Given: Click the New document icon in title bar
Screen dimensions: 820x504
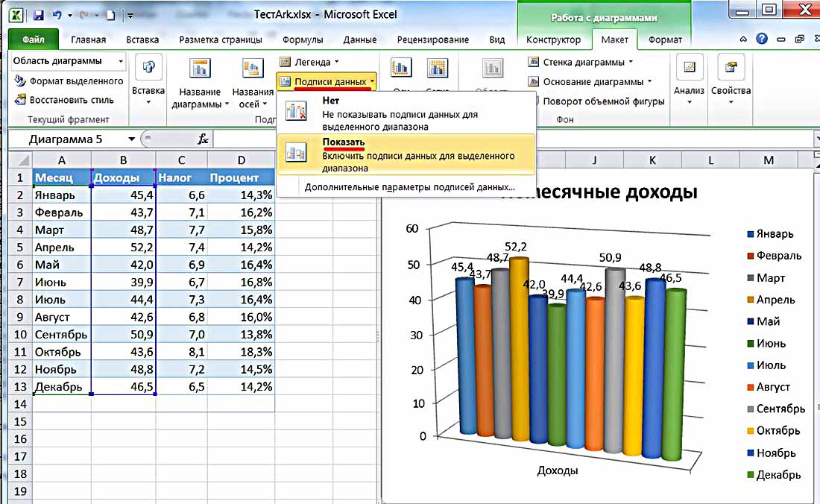Looking at the screenshot, I should point(110,15).
